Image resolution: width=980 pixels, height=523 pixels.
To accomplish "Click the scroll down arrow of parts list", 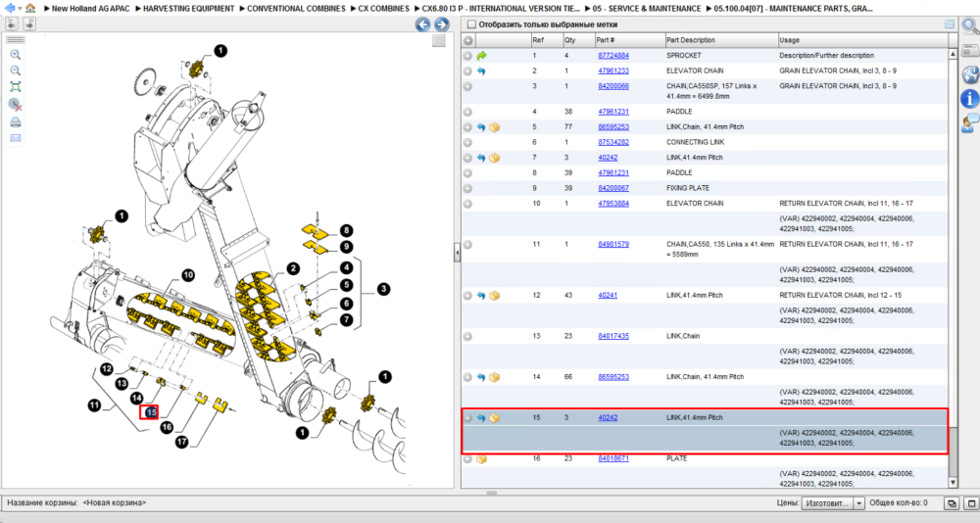I will click(x=953, y=482).
